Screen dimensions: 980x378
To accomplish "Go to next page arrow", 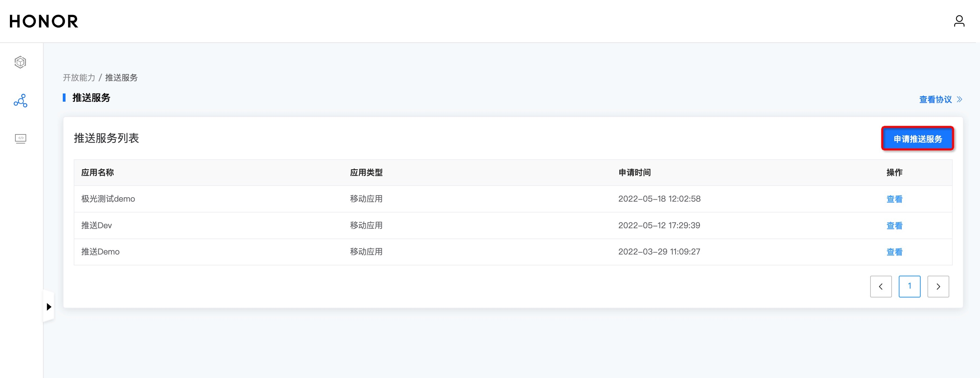I will coord(938,286).
